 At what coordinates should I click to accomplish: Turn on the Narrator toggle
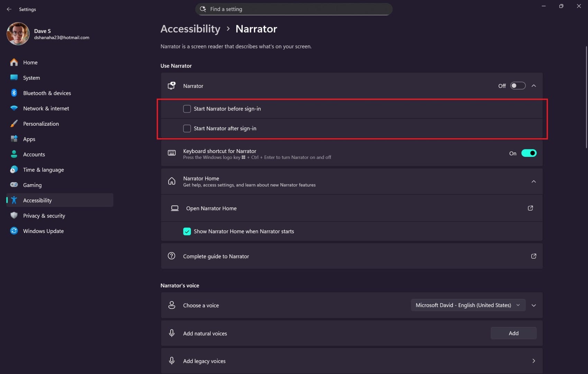[x=518, y=86]
